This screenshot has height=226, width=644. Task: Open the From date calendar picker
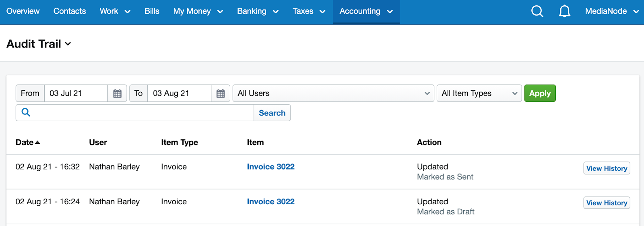(x=117, y=93)
